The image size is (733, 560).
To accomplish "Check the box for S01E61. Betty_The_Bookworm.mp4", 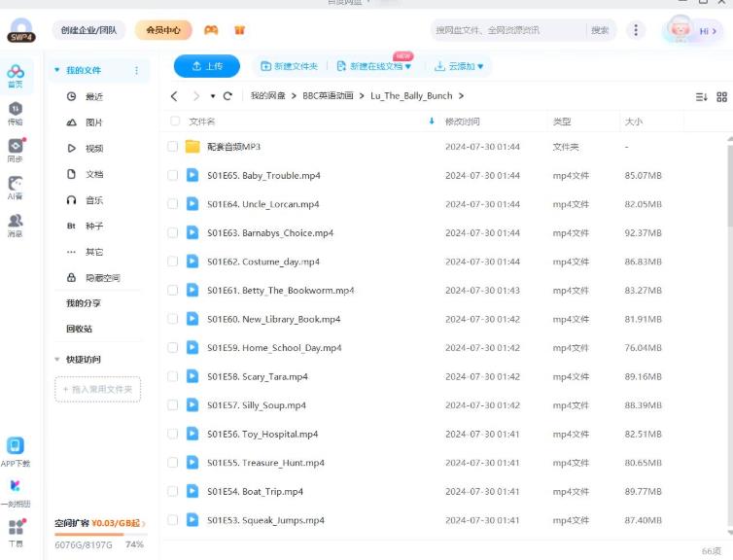I will [x=172, y=291].
